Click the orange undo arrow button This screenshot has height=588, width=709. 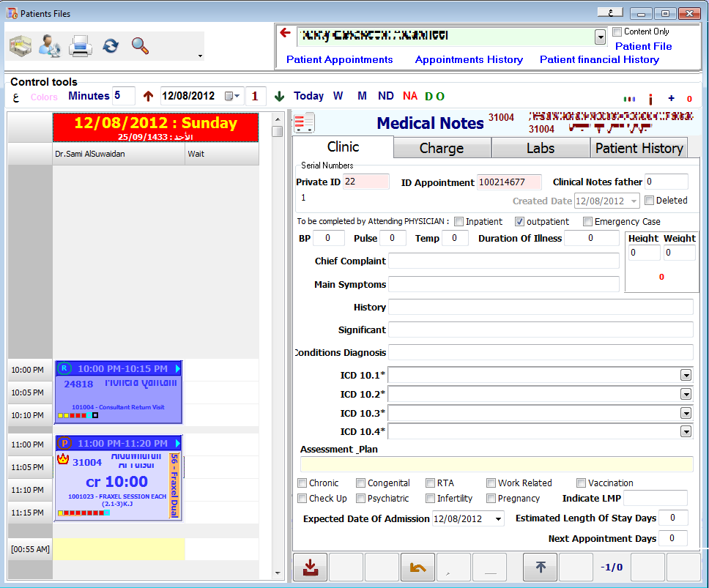click(417, 567)
